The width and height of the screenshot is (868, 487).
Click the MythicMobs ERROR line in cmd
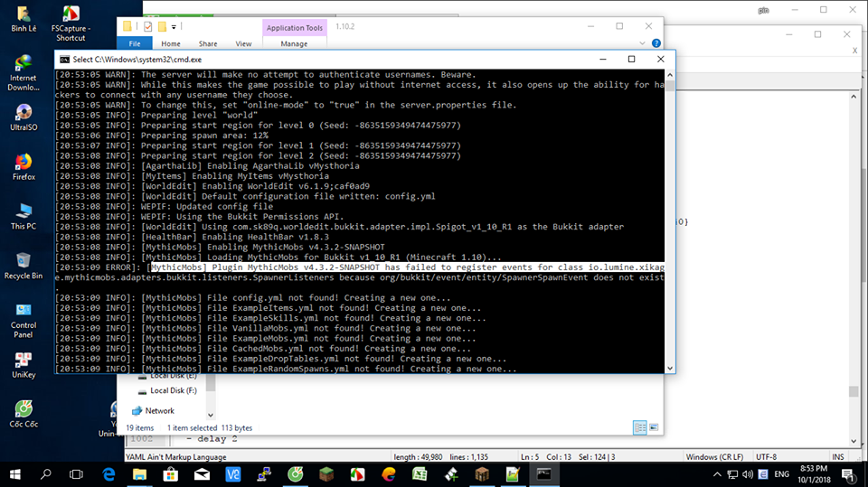point(360,267)
